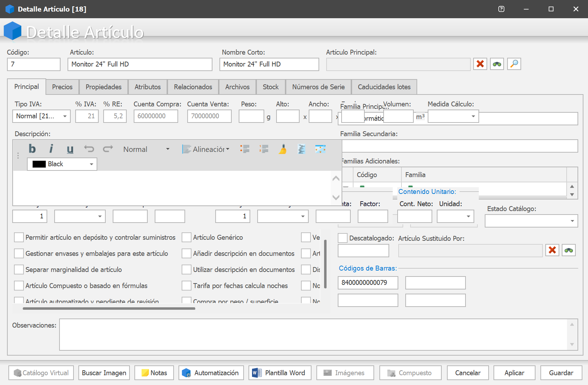Toggle Separar marginalidad de artículo

tap(19, 269)
